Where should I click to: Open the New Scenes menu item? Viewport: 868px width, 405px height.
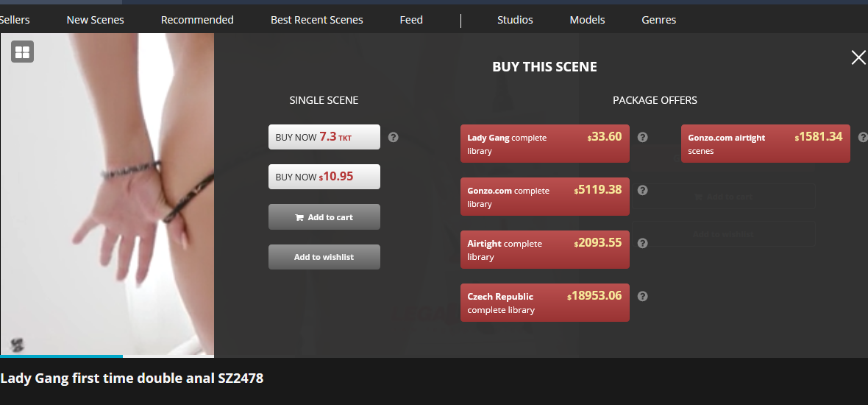coord(95,20)
